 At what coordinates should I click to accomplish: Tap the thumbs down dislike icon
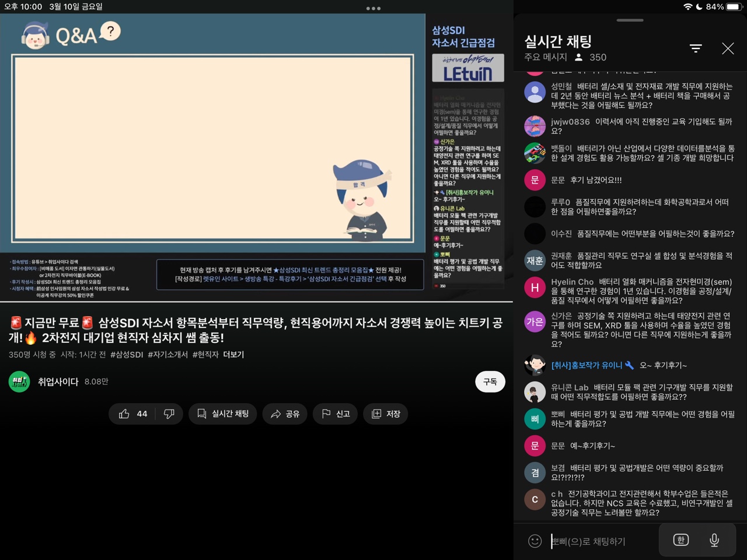pos(169,414)
